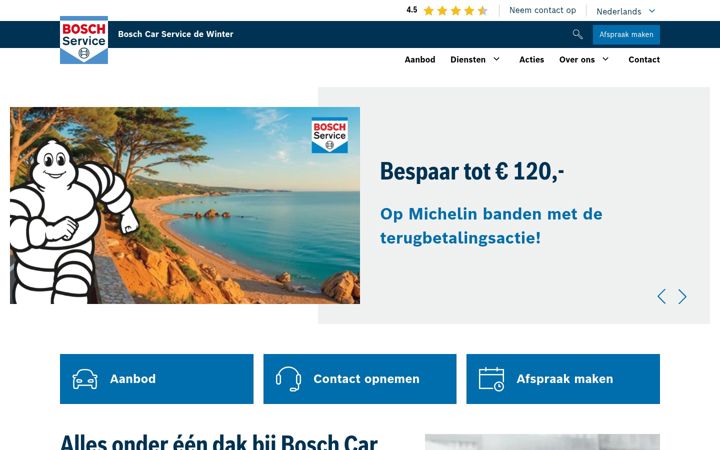Click the calendar icon in Afspraak maken tile
720x450 pixels.
click(491, 379)
